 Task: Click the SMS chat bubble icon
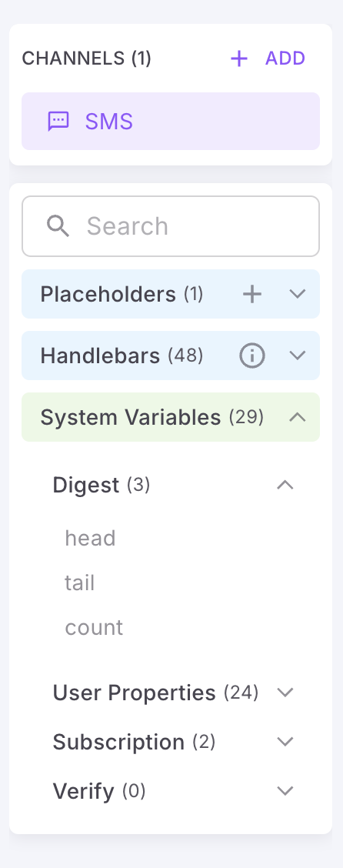click(x=58, y=122)
